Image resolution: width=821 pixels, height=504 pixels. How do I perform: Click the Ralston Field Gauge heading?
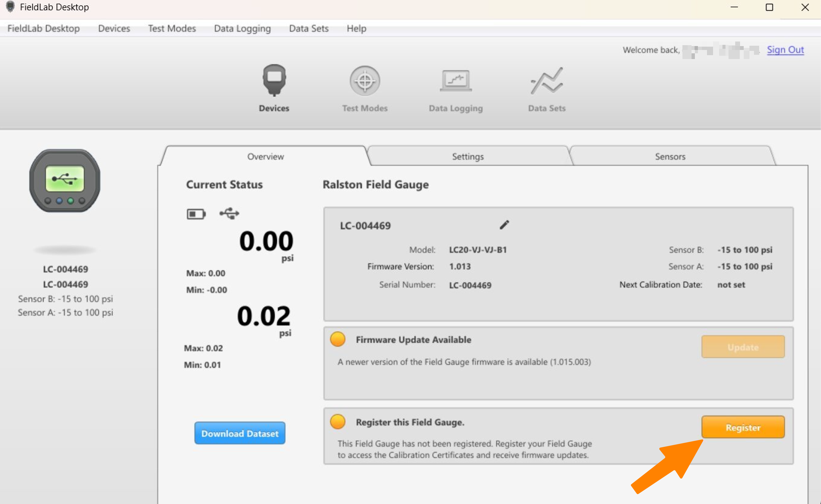[x=376, y=185]
